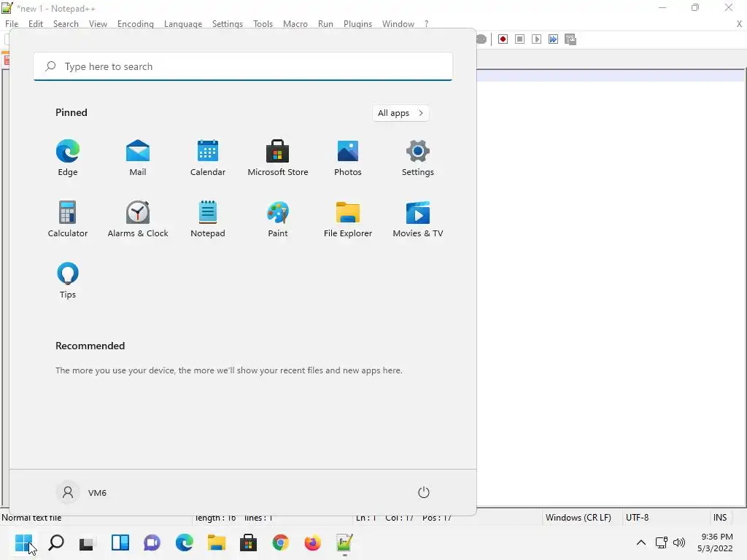Click UTF-8 encoding in status bar
Image resolution: width=747 pixels, height=560 pixels.
638,518
